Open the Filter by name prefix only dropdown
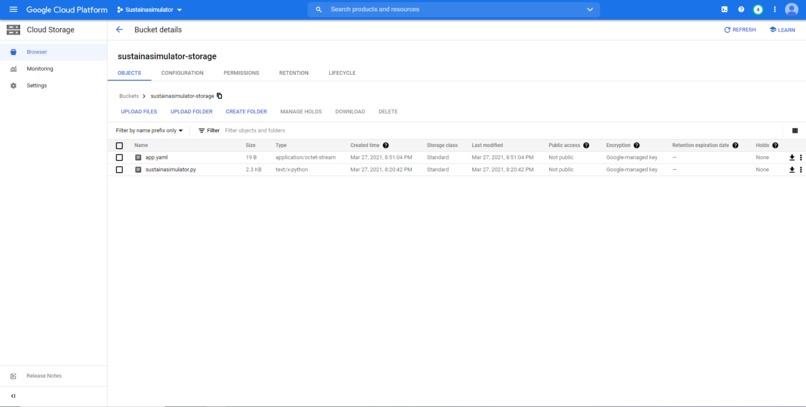Image resolution: width=806 pixels, height=407 pixels. [149, 131]
